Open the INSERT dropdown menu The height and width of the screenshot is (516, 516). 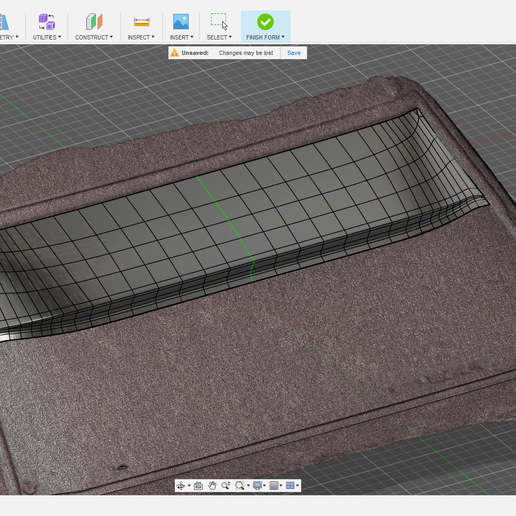[182, 37]
